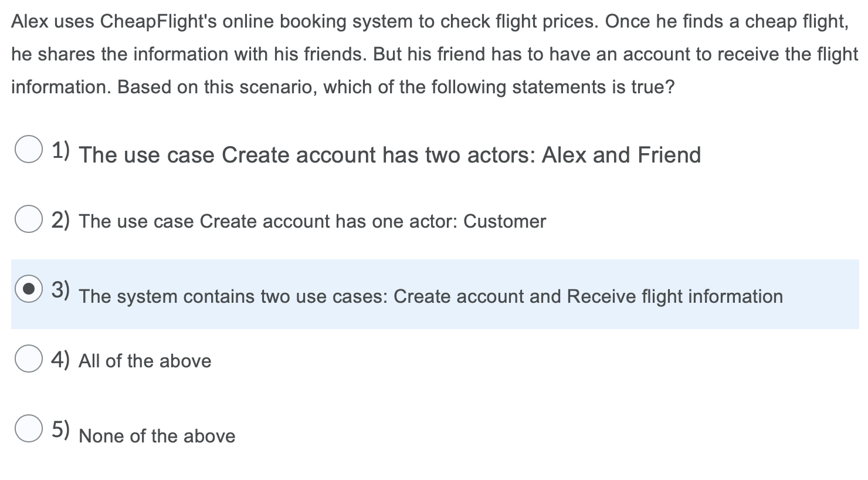This screenshot has width=868, height=480.
Task: Click the 'None of the above' label
Action: tap(157, 436)
